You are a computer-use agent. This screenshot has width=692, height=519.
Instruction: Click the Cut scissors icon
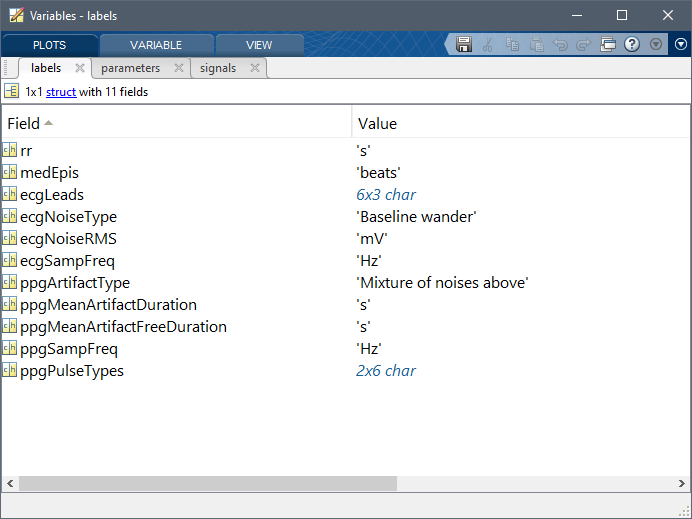click(488, 44)
